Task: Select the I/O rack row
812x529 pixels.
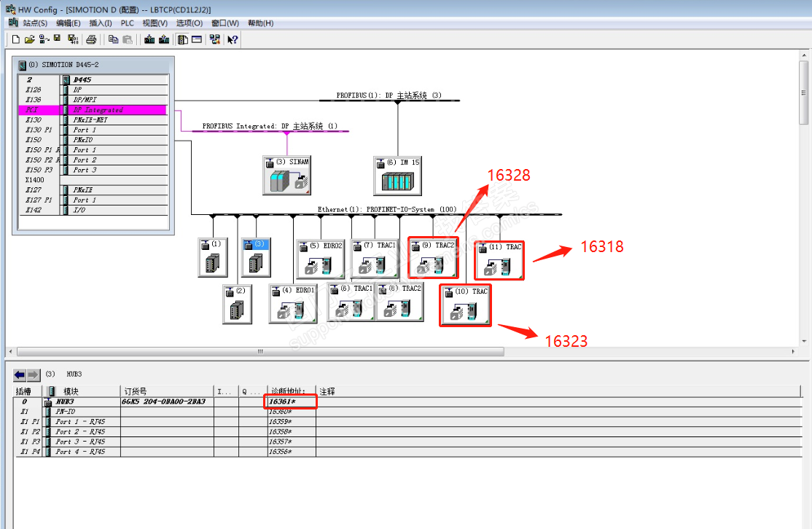Action: click(93, 210)
